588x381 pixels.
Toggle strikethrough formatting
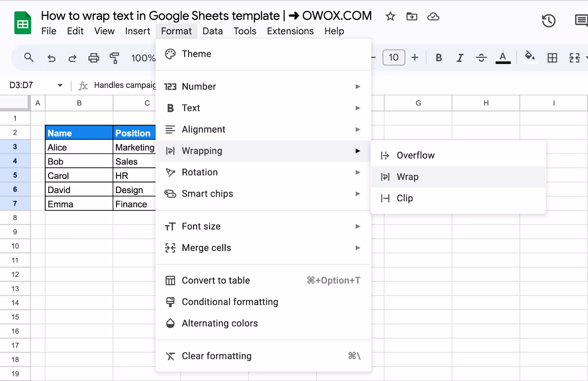click(481, 58)
